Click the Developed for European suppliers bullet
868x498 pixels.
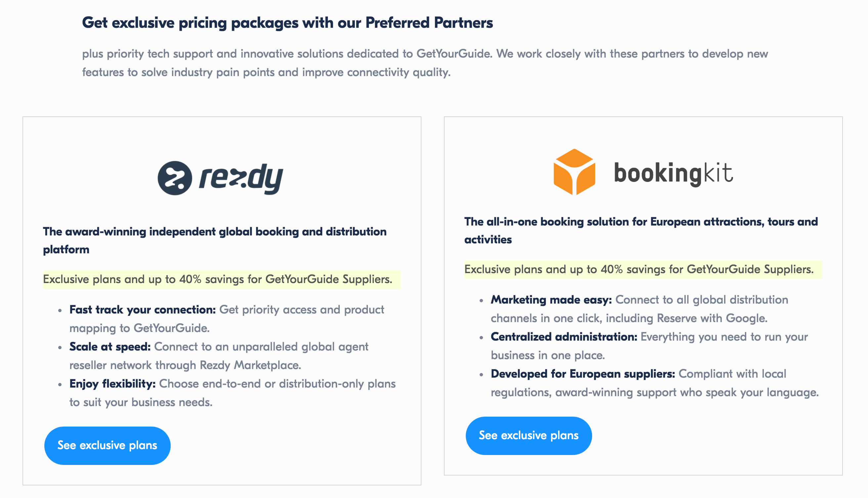(x=655, y=383)
